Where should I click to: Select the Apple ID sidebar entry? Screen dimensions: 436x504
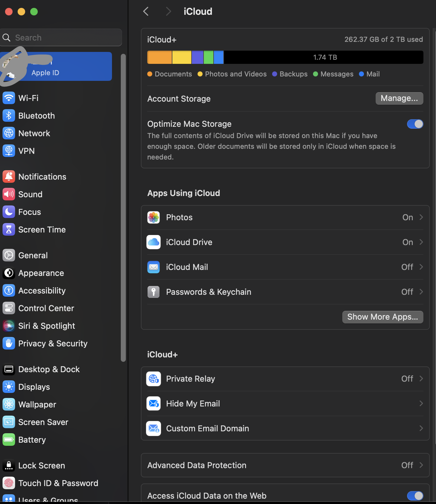(x=56, y=66)
